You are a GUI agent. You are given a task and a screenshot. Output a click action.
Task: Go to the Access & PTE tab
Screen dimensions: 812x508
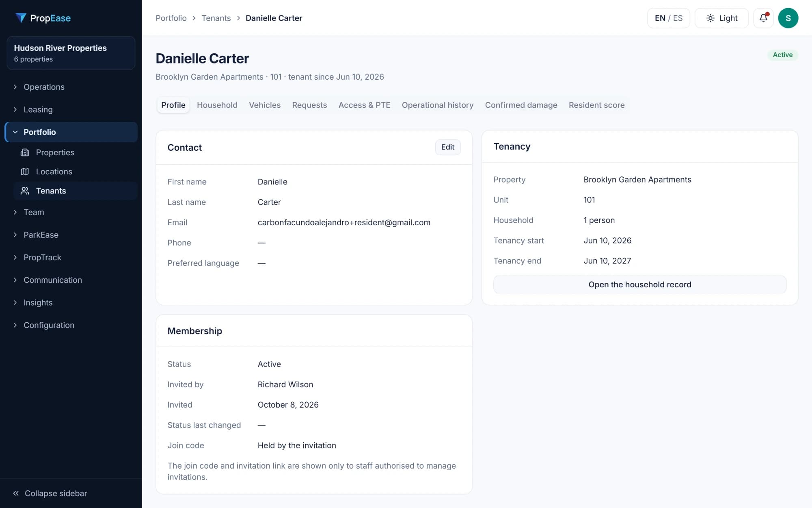(x=364, y=105)
